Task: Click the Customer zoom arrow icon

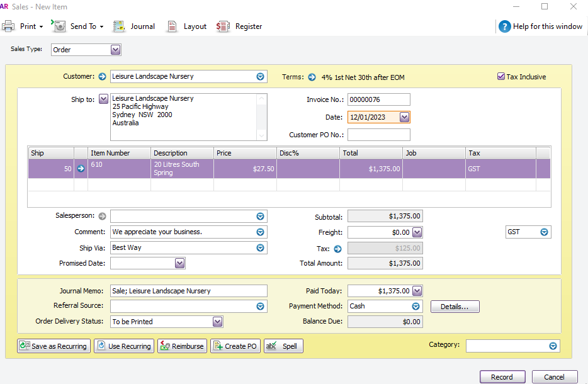Action: 103,77
